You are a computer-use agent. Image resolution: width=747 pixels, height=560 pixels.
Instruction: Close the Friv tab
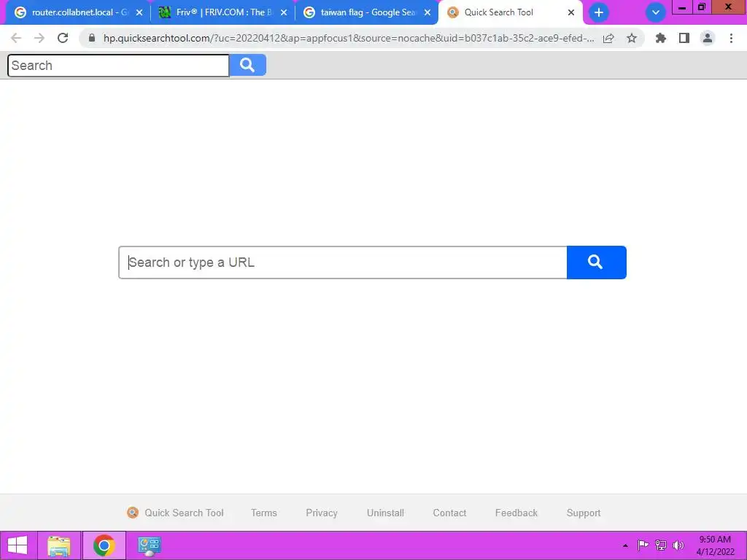tap(284, 13)
